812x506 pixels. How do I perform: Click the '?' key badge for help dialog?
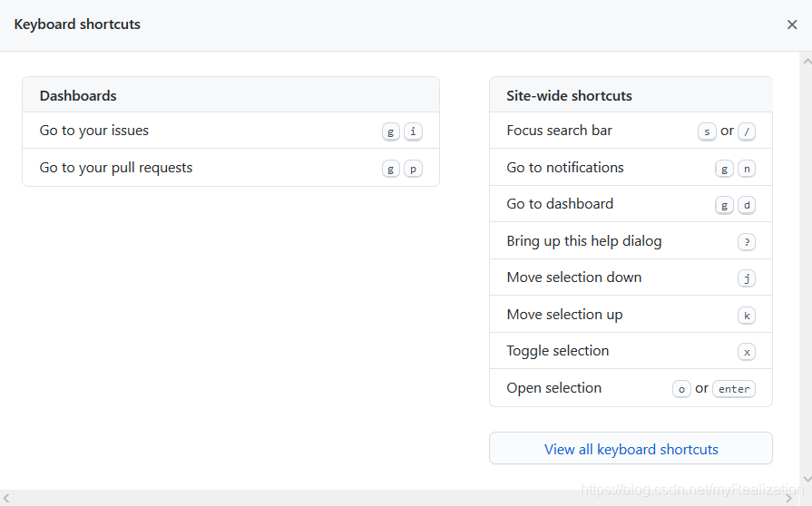747,242
